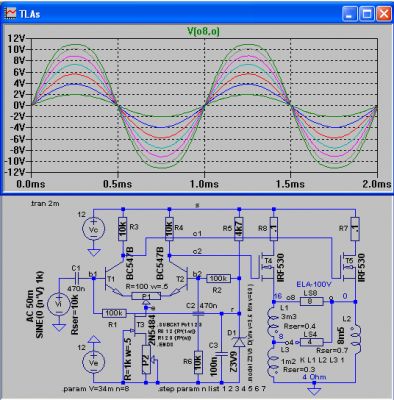
Task: Select the Ve voltage source symbol
Action: click(x=94, y=362)
